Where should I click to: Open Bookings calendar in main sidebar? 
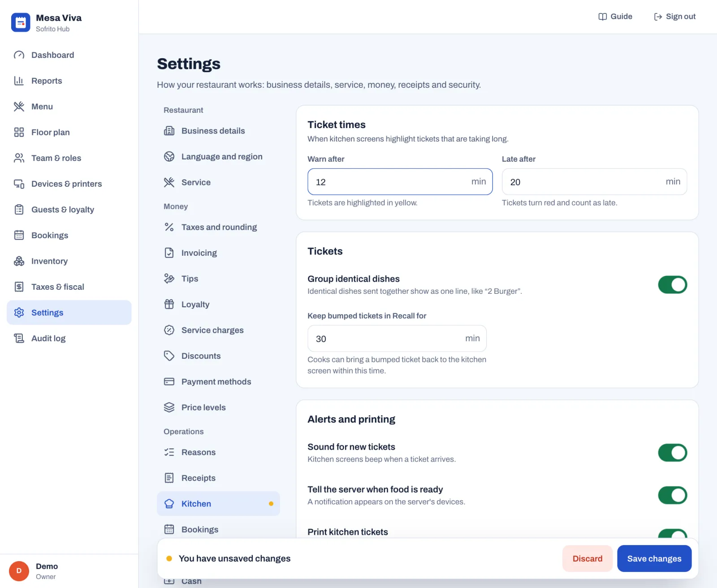[x=69, y=235]
